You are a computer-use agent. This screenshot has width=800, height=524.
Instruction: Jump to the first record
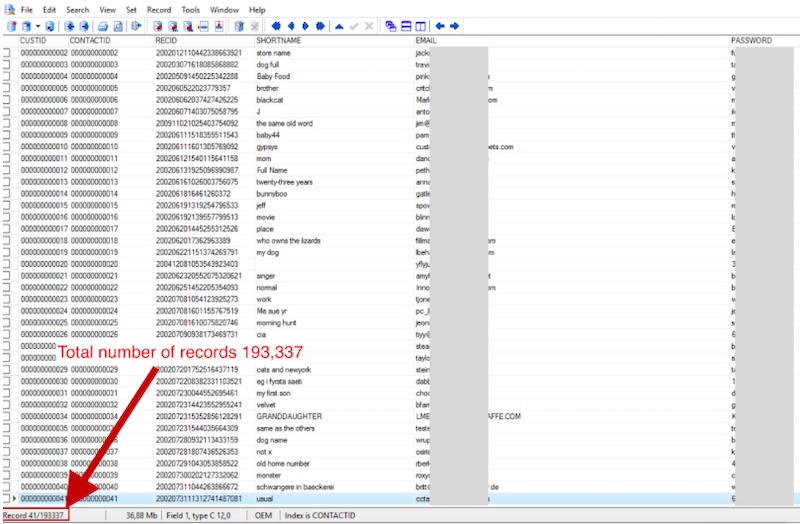[x=276, y=26]
